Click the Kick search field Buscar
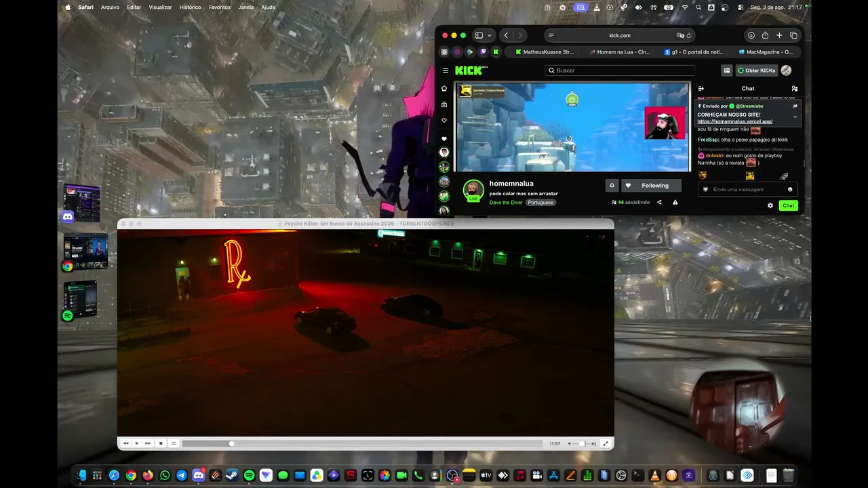The image size is (868, 488). tap(620, 70)
